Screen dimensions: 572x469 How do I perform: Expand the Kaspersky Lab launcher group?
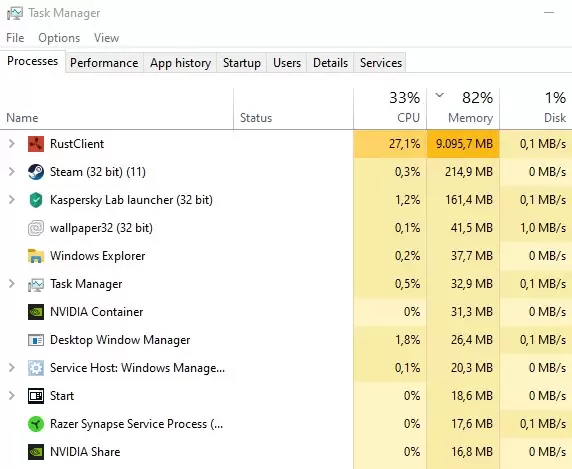pyautogui.click(x=12, y=199)
